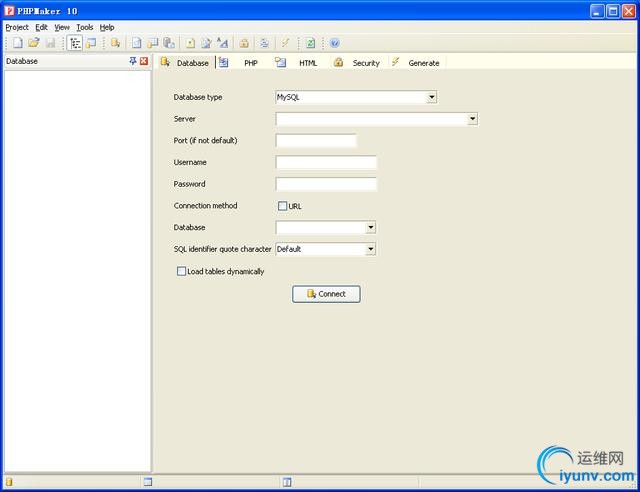Open the Database type MySQL dropdown
The height and width of the screenshot is (492, 640).
pyautogui.click(x=431, y=97)
